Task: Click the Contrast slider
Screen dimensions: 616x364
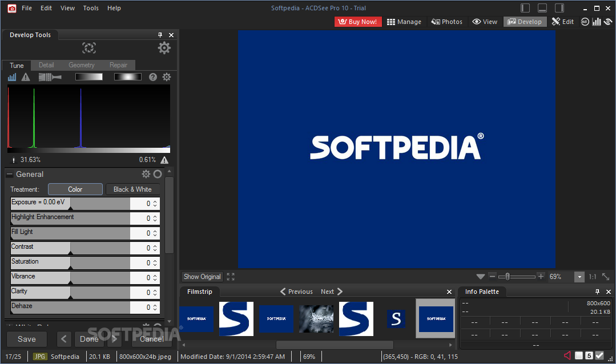Action: coord(70,248)
